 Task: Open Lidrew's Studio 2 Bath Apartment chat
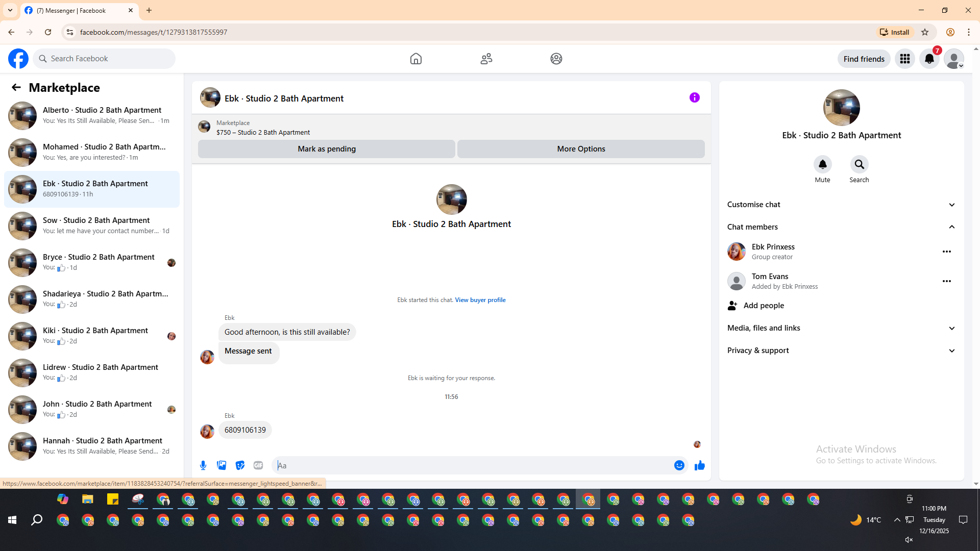pyautogui.click(x=92, y=372)
